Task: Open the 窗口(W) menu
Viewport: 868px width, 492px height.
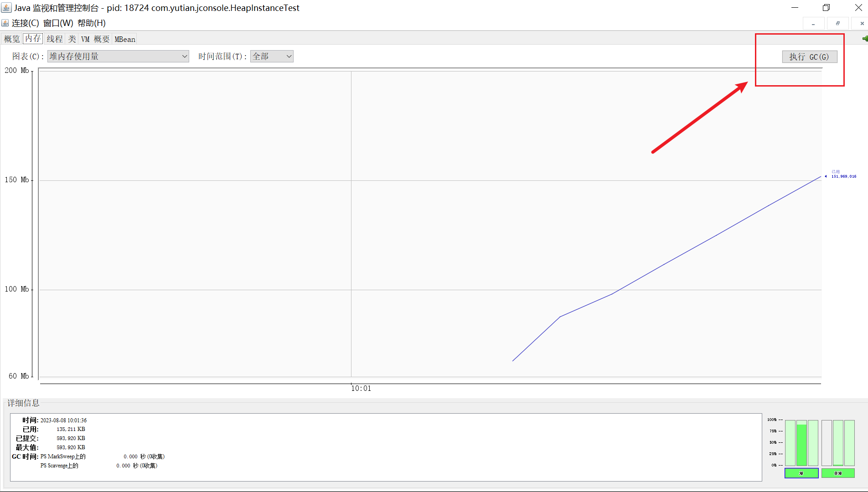Action: pos(58,23)
